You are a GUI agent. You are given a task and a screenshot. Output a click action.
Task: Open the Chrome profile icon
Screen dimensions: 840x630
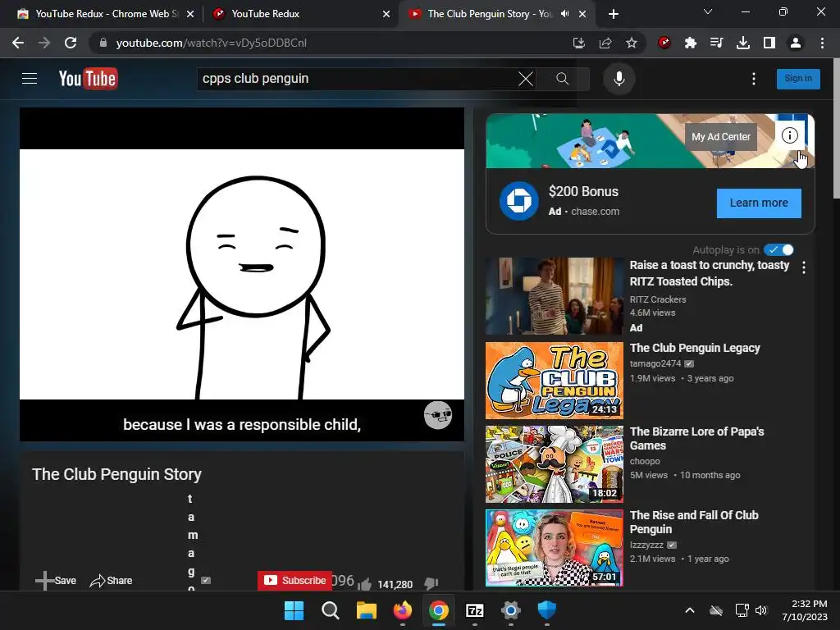tap(796, 43)
